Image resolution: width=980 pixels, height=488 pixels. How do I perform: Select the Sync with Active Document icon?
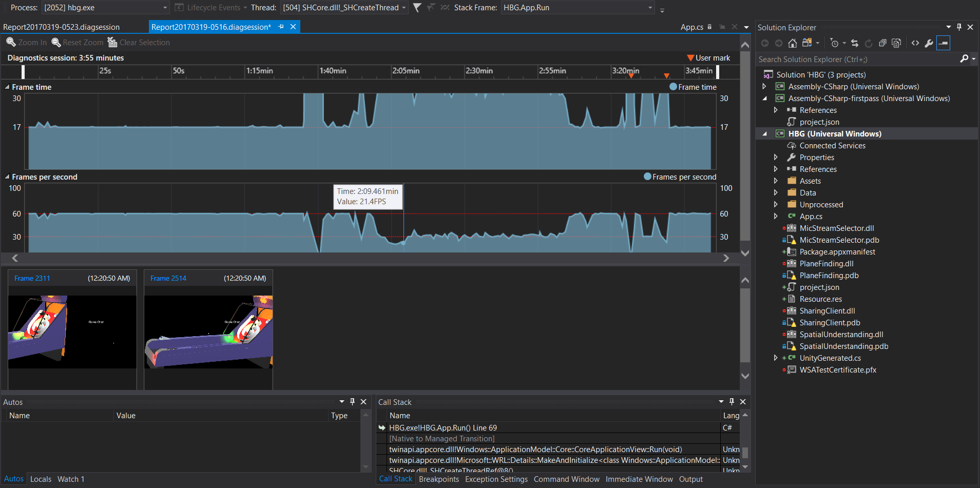[x=855, y=43]
